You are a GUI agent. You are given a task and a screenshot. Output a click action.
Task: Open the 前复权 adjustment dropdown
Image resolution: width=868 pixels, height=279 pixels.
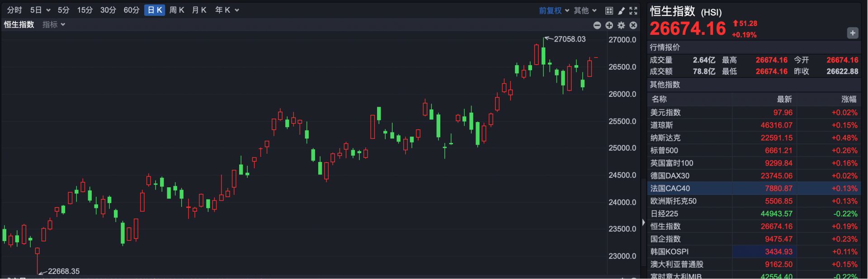coord(553,10)
